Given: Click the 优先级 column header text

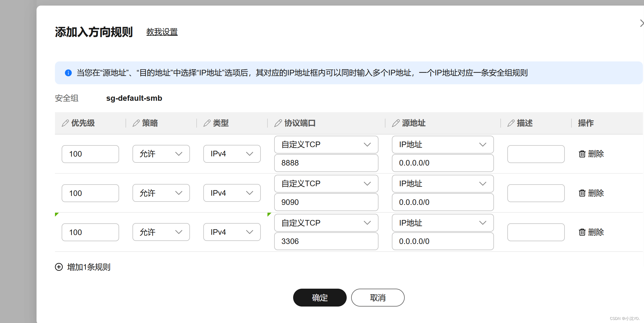Looking at the screenshot, I should (83, 123).
